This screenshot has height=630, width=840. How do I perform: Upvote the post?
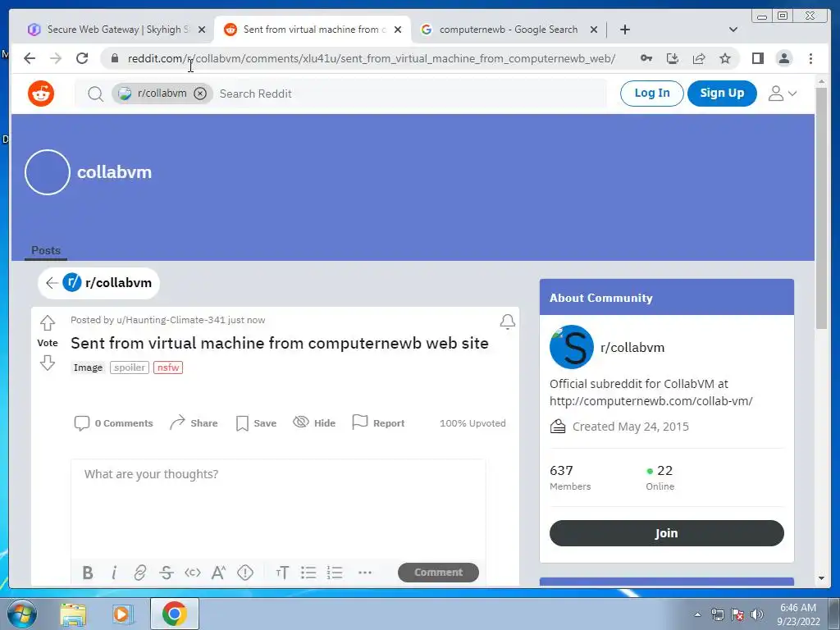pos(47,323)
